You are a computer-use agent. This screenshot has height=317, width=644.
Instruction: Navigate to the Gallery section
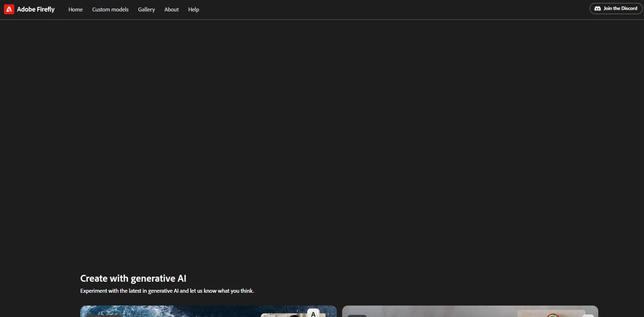(x=146, y=10)
